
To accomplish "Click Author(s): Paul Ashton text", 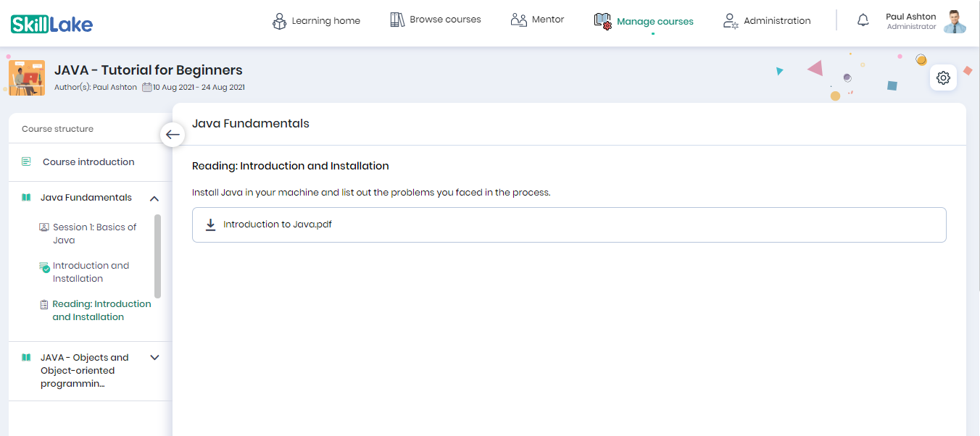I will (x=96, y=88).
